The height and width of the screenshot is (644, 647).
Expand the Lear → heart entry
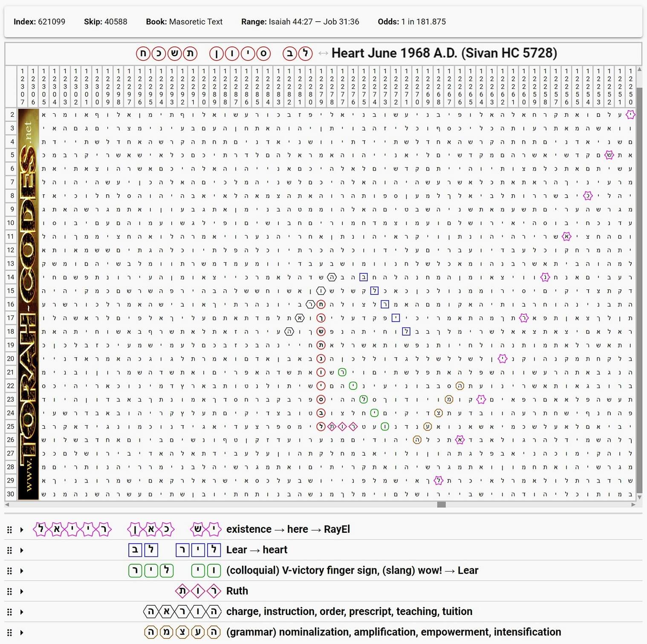(22, 550)
